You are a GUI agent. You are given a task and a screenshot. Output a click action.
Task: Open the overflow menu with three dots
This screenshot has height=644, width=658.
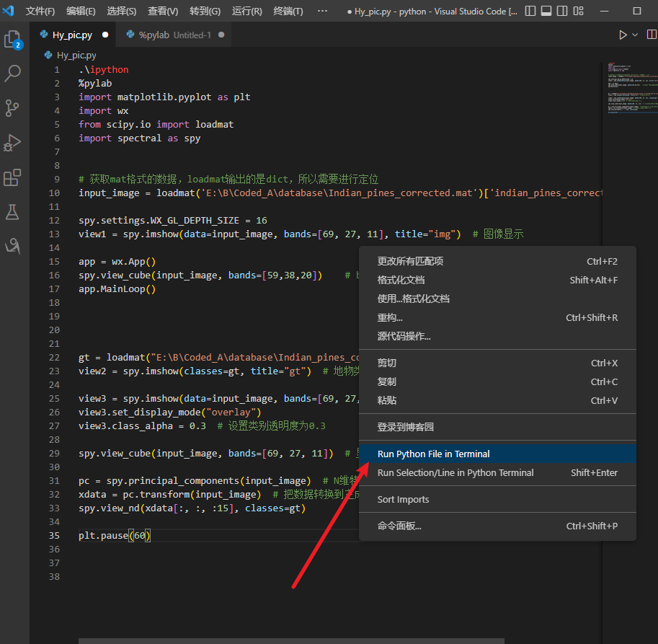322,12
